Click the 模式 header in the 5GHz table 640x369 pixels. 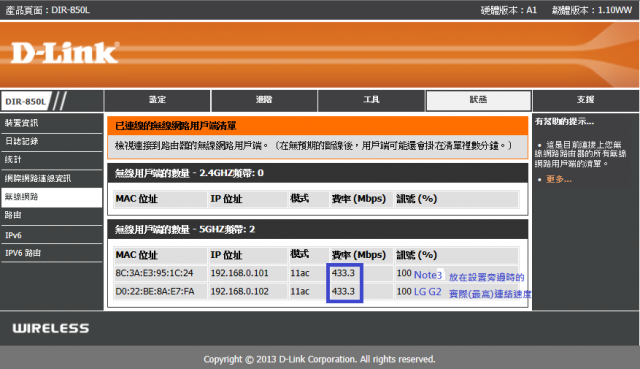pos(300,254)
